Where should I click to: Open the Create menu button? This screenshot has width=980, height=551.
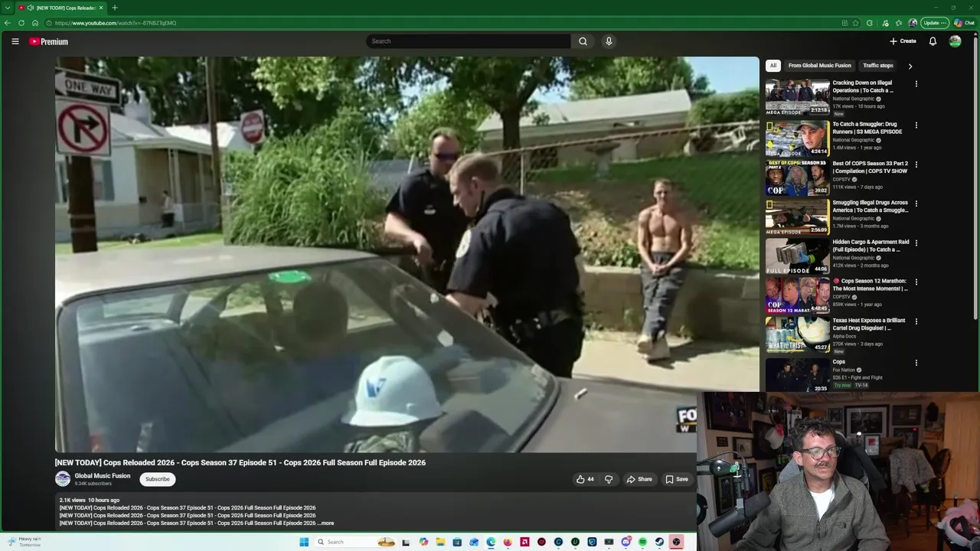point(903,41)
